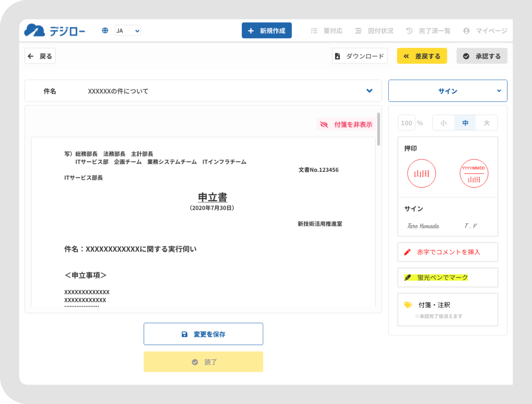Select size 小
Screen dimensions: 532x404
pyautogui.click(x=443, y=123)
